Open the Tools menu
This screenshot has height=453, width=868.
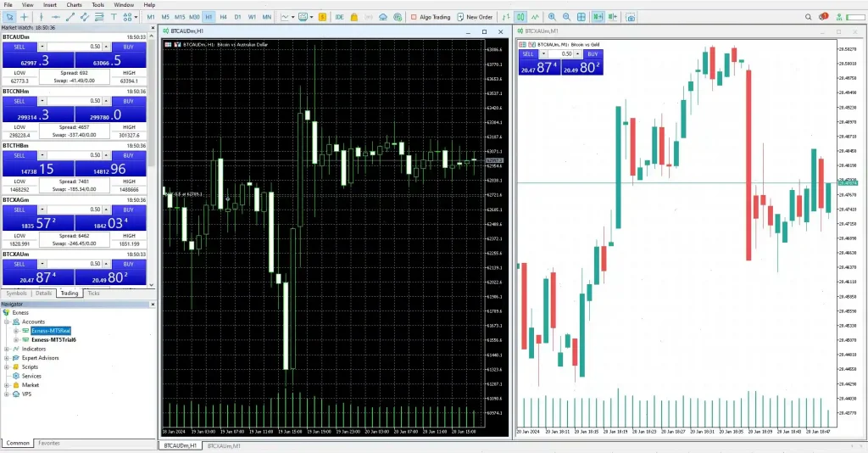click(98, 4)
